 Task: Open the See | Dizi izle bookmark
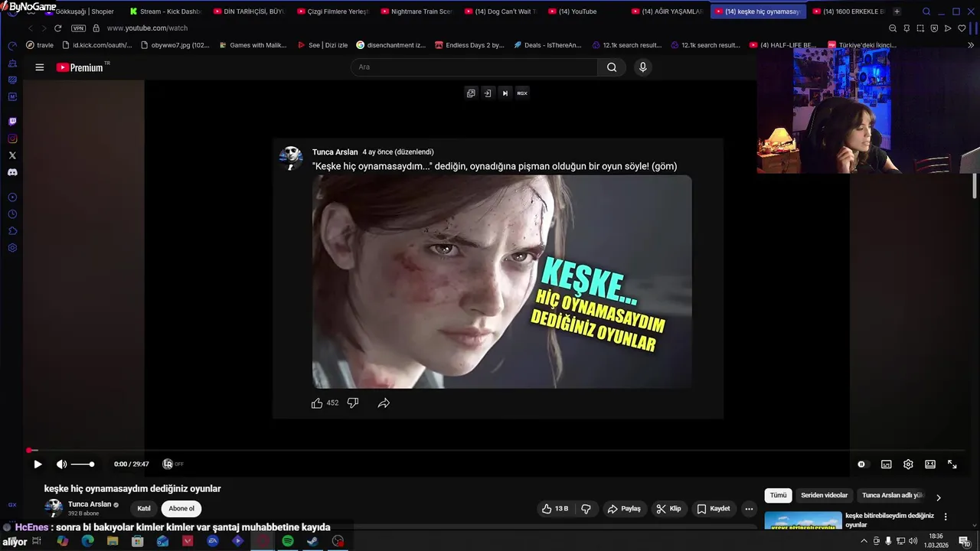pos(322,45)
